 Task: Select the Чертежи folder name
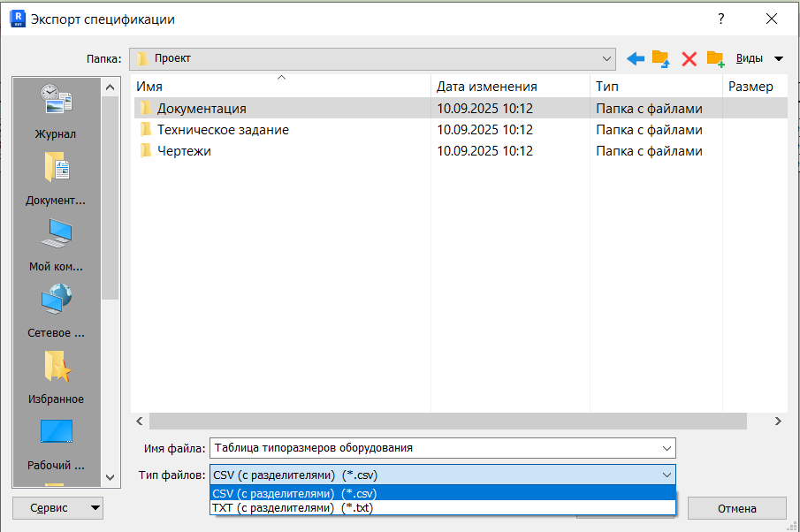(x=184, y=151)
